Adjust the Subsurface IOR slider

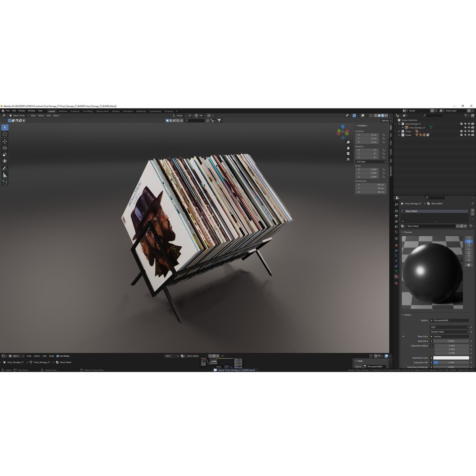(x=451, y=362)
